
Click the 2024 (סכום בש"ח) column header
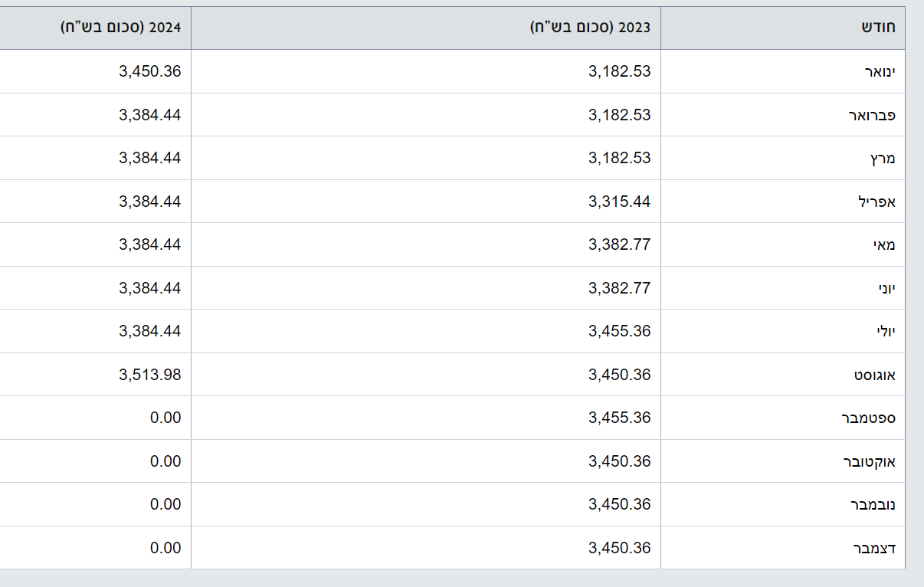tap(121, 28)
